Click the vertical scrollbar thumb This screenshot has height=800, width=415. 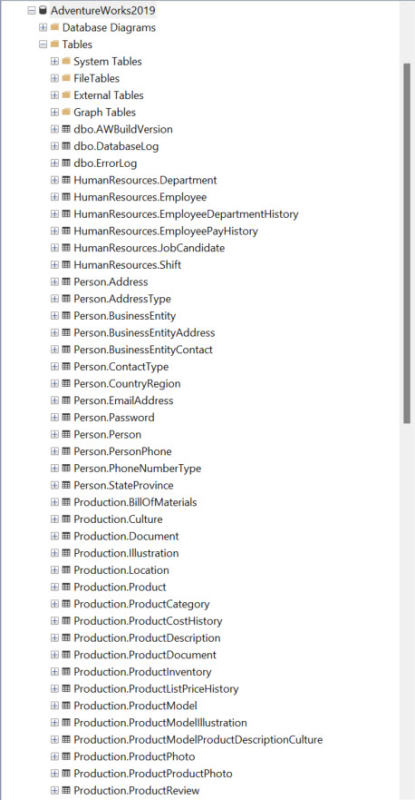(x=407, y=243)
